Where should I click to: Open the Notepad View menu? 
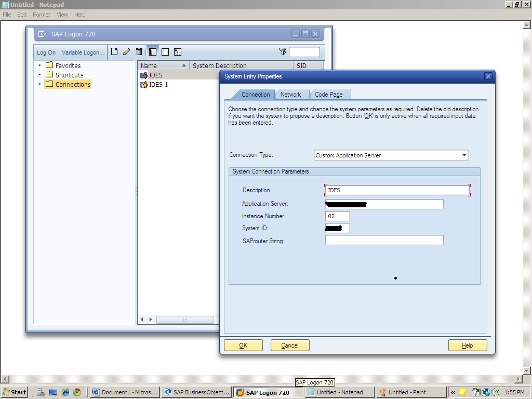[62, 15]
